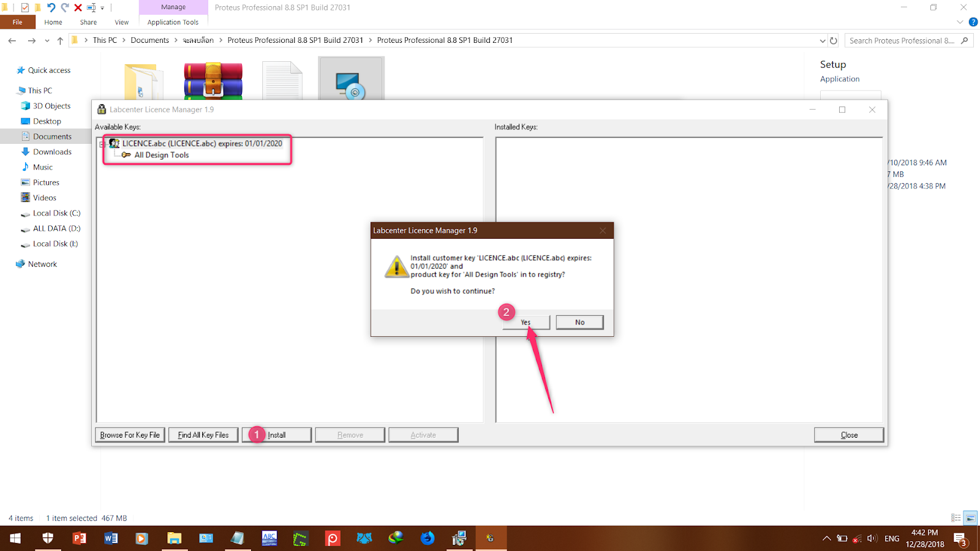Open File Explorer from the taskbar
This screenshot has width=980, height=551.
175,538
